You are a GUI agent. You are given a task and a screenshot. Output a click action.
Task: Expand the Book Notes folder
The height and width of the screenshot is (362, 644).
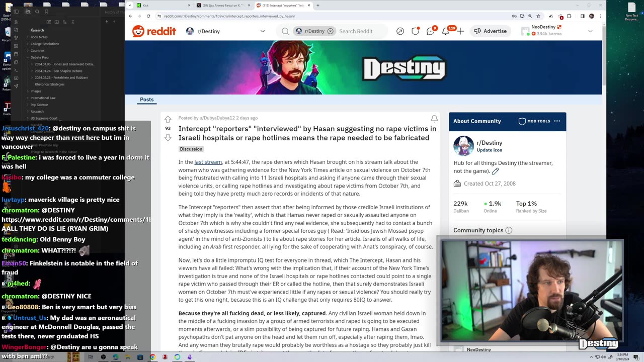point(39,37)
